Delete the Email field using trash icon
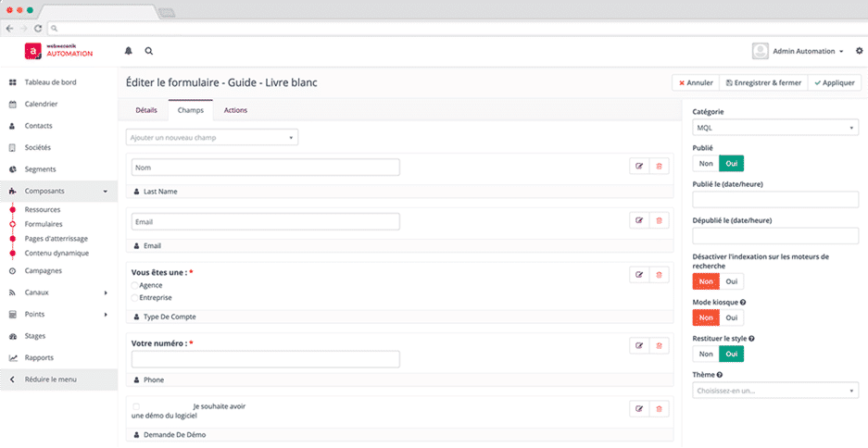Image resolution: width=868 pixels, height=448 pixels. point(659,220)
